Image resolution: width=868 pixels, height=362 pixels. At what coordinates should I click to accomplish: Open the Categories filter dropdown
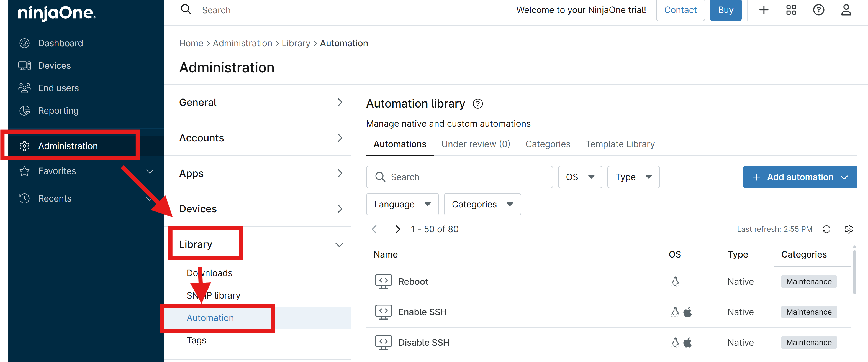482,204
